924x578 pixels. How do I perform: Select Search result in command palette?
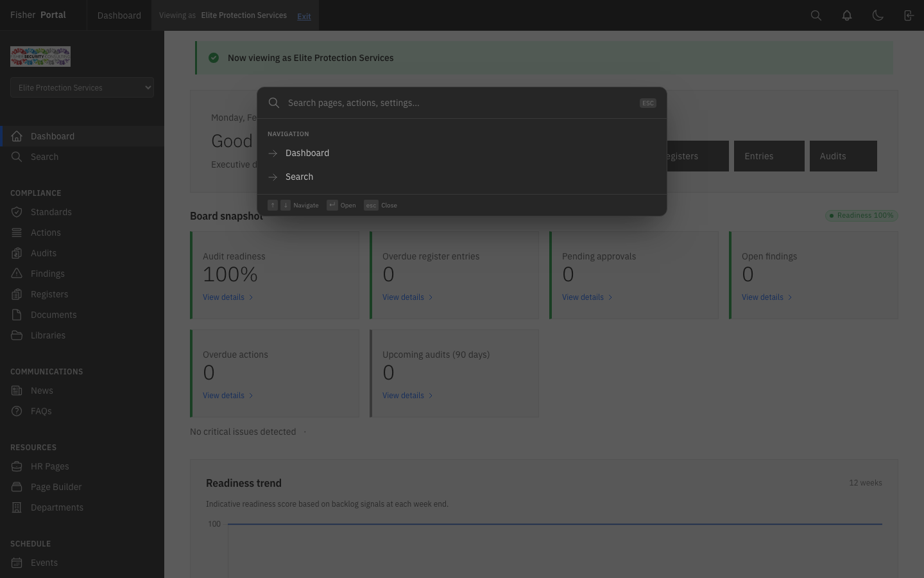462,177
